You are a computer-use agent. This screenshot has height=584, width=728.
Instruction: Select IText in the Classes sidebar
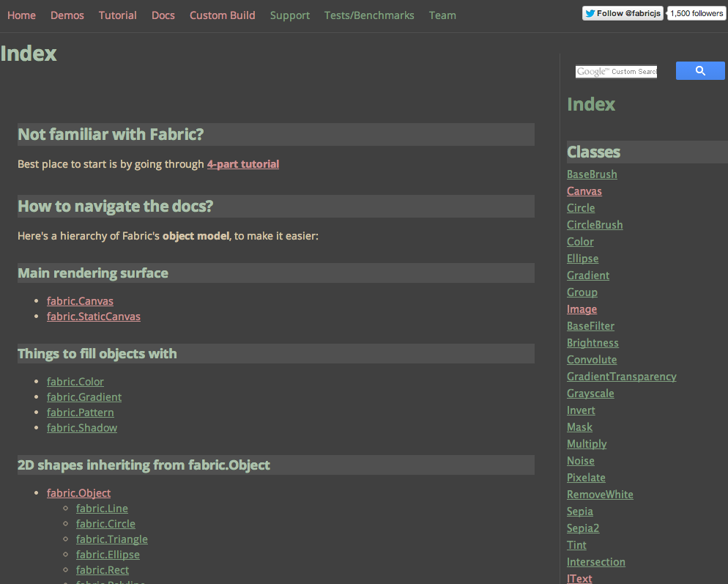click(x=579, y=578)
